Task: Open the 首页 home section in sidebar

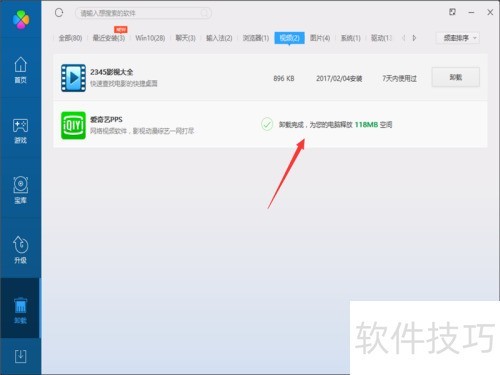Action: point(20,70)
